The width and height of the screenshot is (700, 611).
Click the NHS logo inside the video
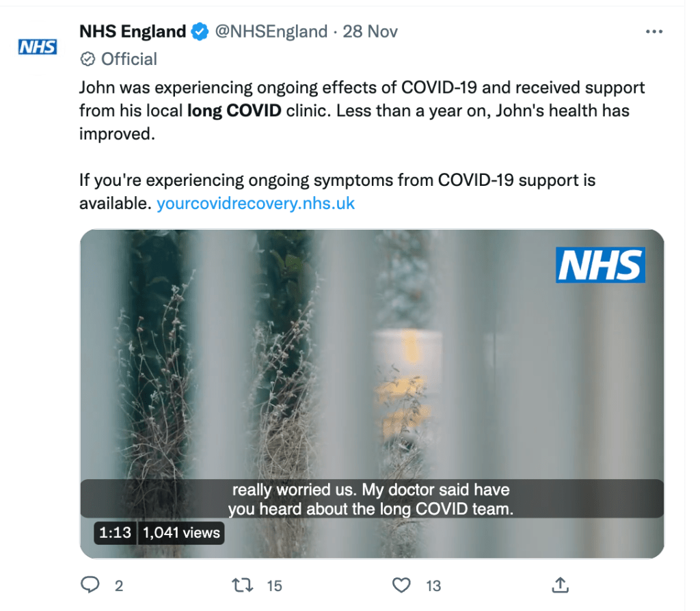click(x=600, y=265)
